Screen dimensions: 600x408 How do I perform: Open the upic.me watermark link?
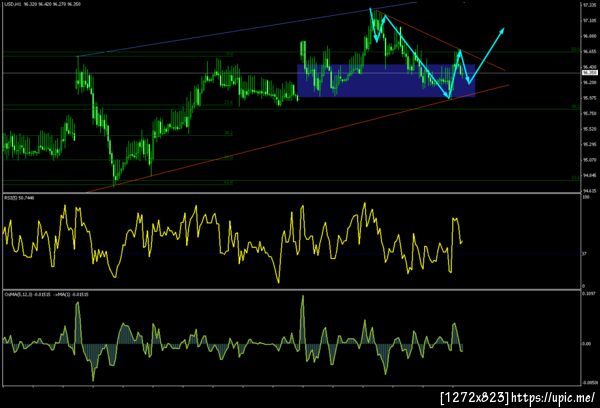tap(553, 397)
